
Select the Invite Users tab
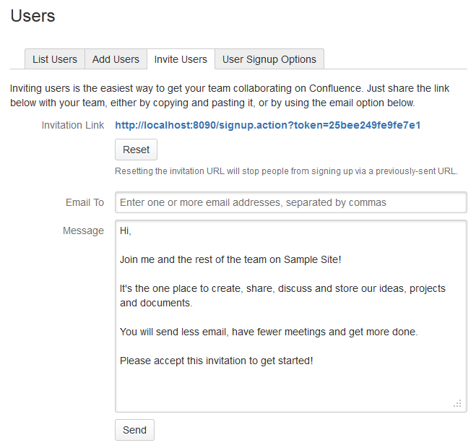coord(181,59)
